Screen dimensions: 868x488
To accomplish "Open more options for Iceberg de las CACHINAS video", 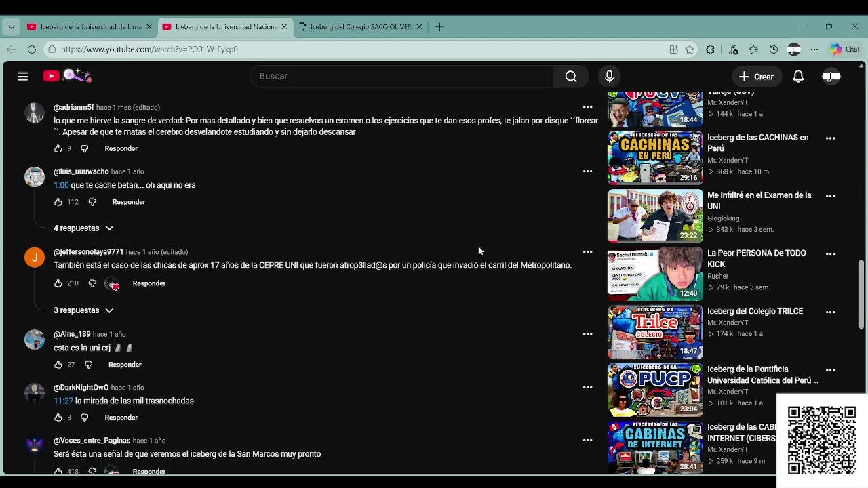I will pyautogui.click(x=830, y=138).
